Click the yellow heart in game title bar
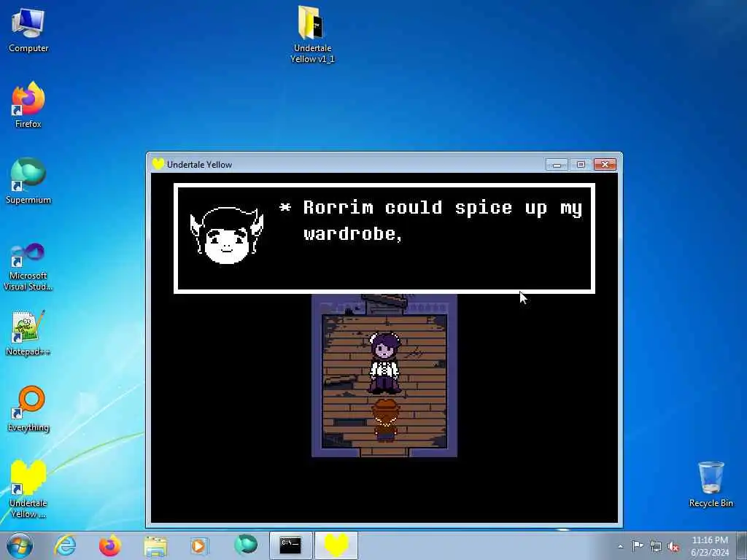The width and height of the screenshot is (747, 560). (158, 164)
